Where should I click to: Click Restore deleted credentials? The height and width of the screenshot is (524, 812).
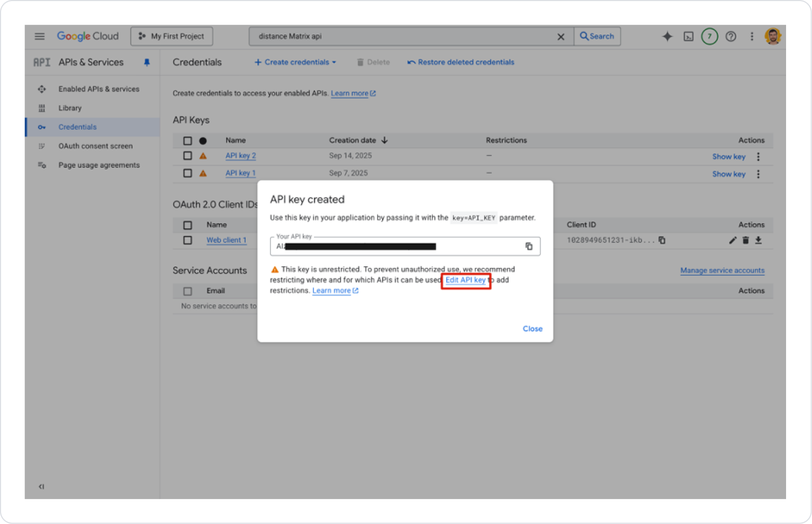click(461, 62)
